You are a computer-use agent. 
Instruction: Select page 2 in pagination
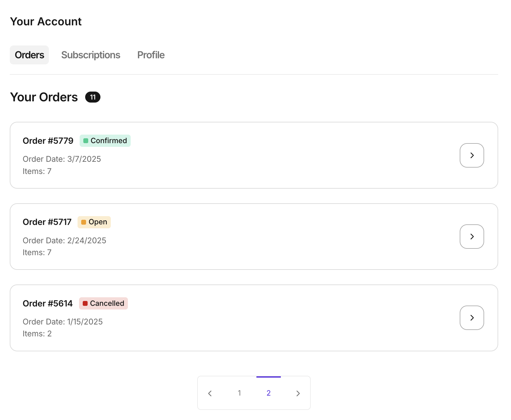269,393
